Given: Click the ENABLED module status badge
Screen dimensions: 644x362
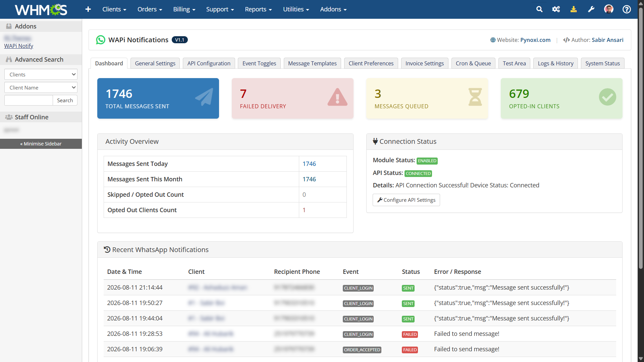Looking at the screenshot, I should click(427, 161).
